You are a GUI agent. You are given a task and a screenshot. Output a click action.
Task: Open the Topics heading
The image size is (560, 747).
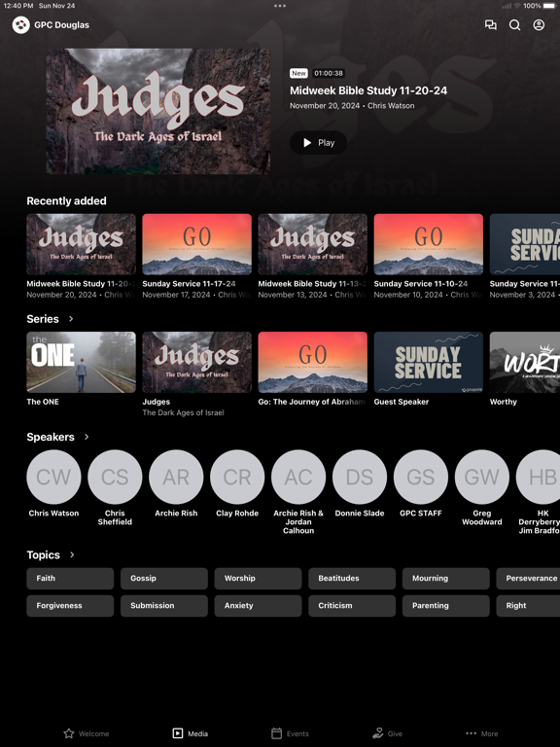[44, 555]
